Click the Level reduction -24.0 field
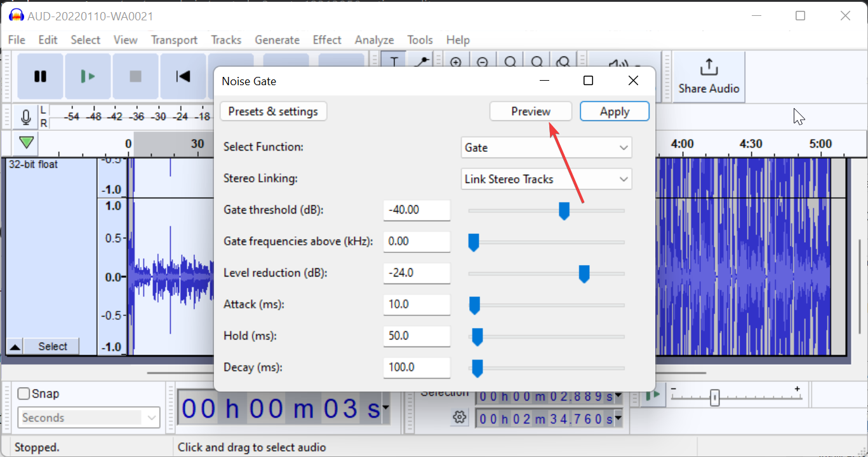Image resolution: width=868 pixels, height=457 pixels. coord(417,273)
